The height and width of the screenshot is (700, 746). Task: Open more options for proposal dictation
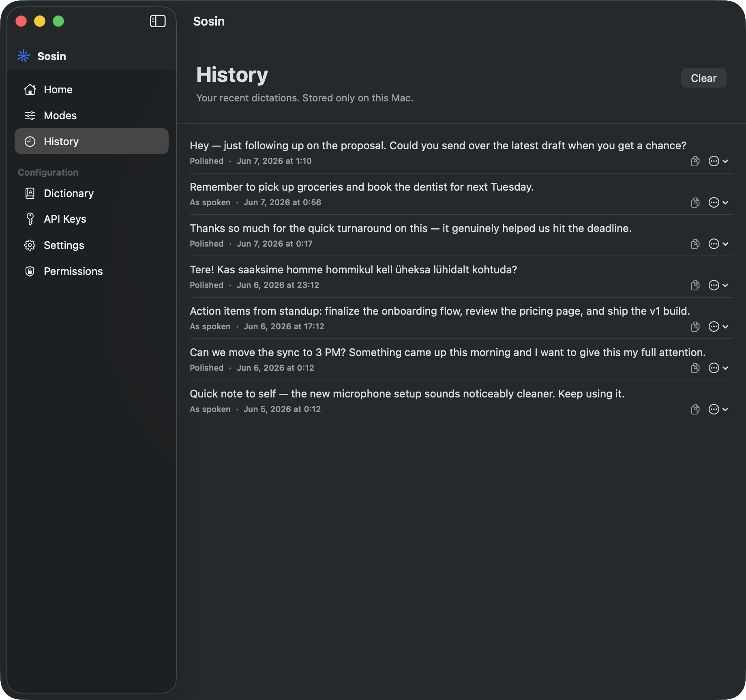point(718,161)
